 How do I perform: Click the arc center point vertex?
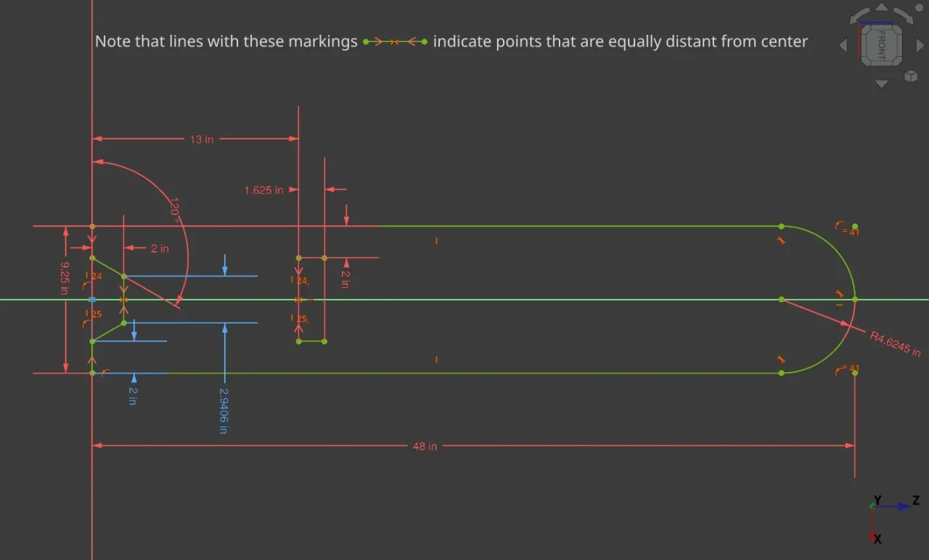coord(781,299)
